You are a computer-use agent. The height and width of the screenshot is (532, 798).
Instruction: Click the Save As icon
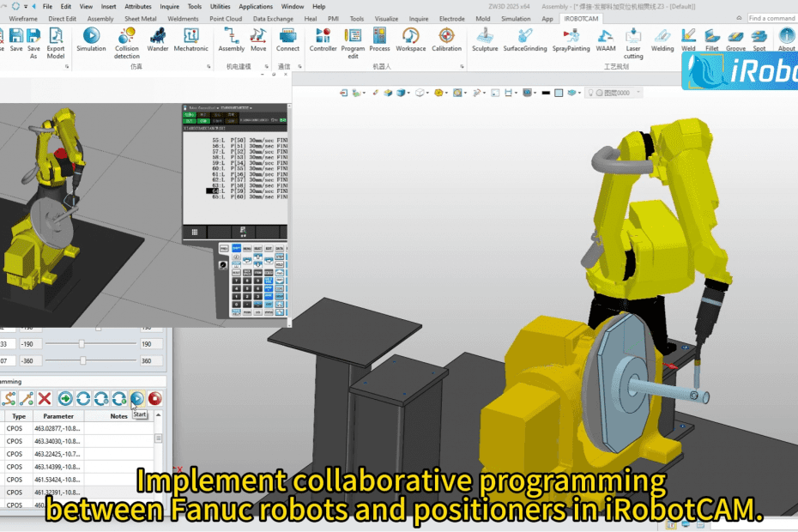click(33, 43)
